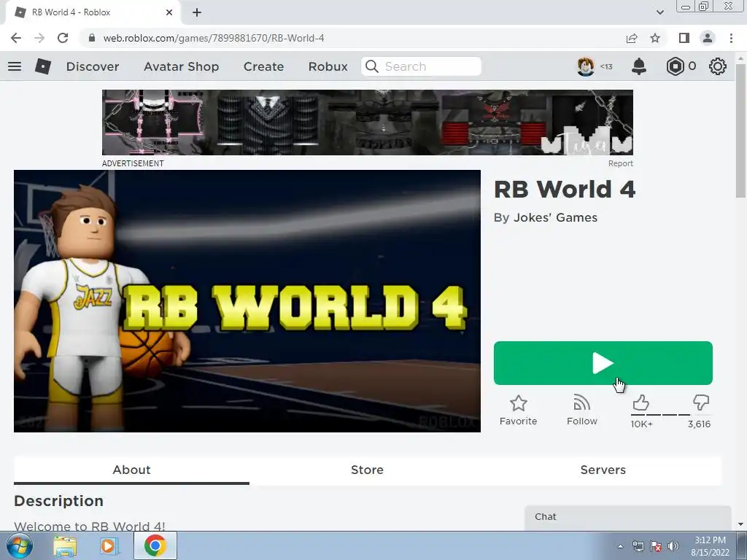Go back in browser history
The image size is (747, 560).
[x=16, y=38]
